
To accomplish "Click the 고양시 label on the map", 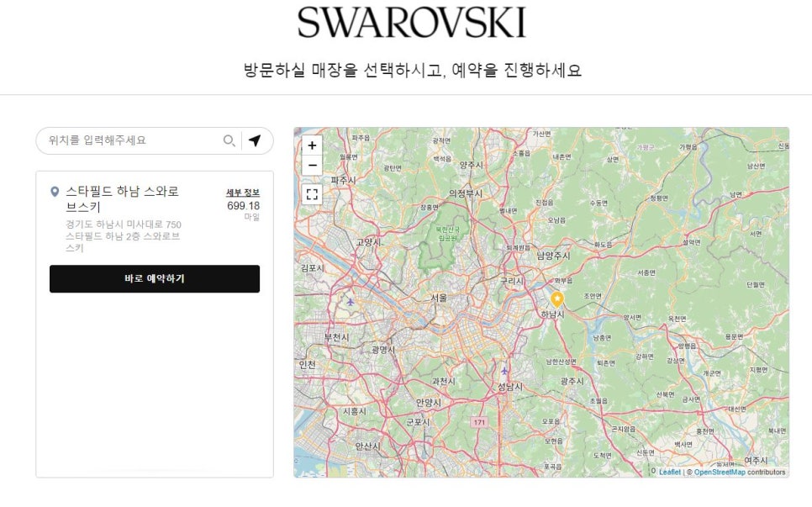I will click(368, 242).
